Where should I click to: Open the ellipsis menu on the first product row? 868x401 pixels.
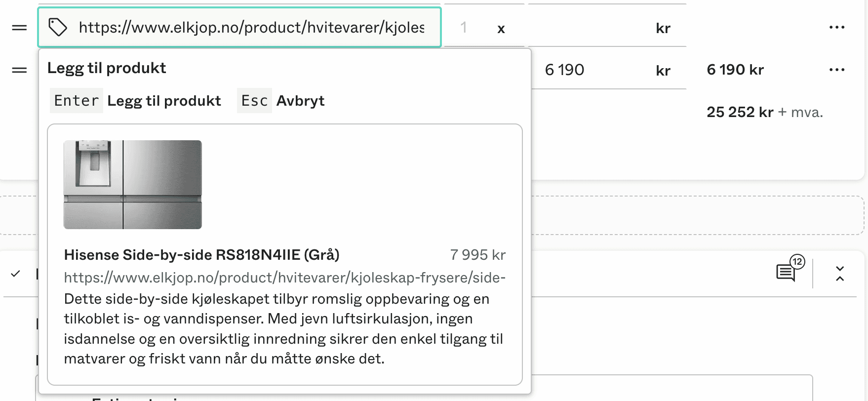click(837, 27)
